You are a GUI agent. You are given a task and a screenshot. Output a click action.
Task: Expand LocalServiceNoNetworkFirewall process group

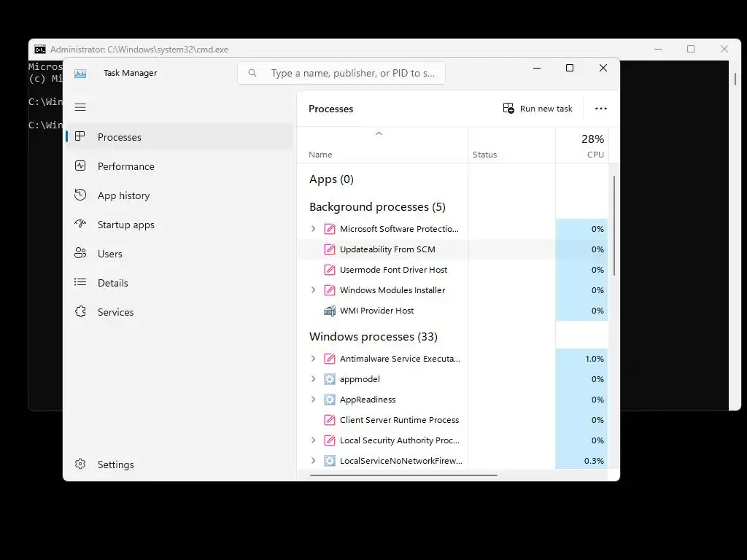coord(313,461)
